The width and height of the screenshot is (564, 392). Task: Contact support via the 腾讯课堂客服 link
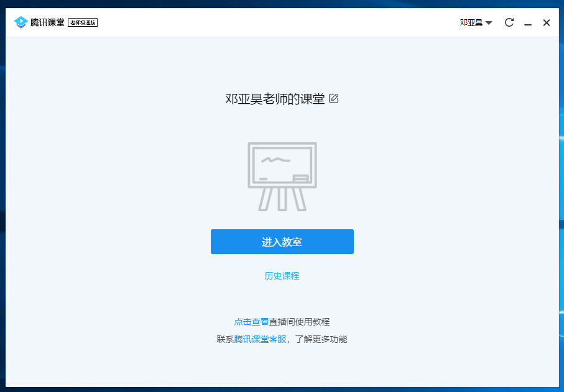tap(260, 339)
